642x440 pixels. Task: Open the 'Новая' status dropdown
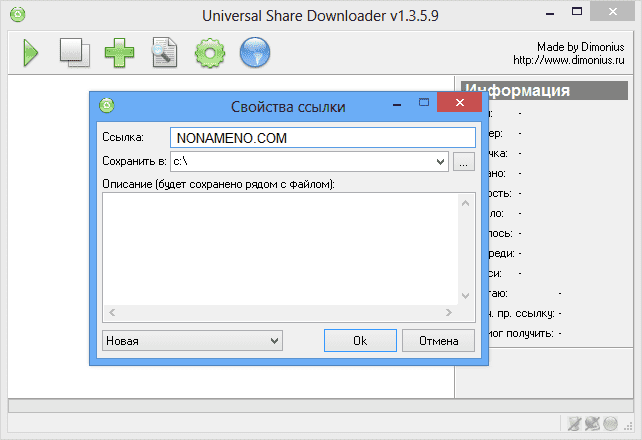275,341
